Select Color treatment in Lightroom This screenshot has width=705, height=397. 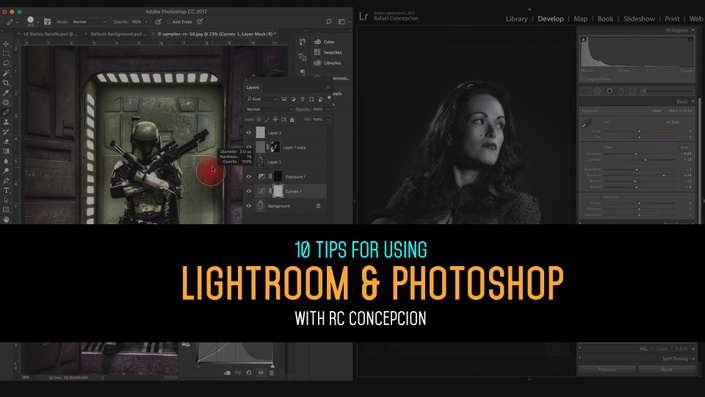657,111
